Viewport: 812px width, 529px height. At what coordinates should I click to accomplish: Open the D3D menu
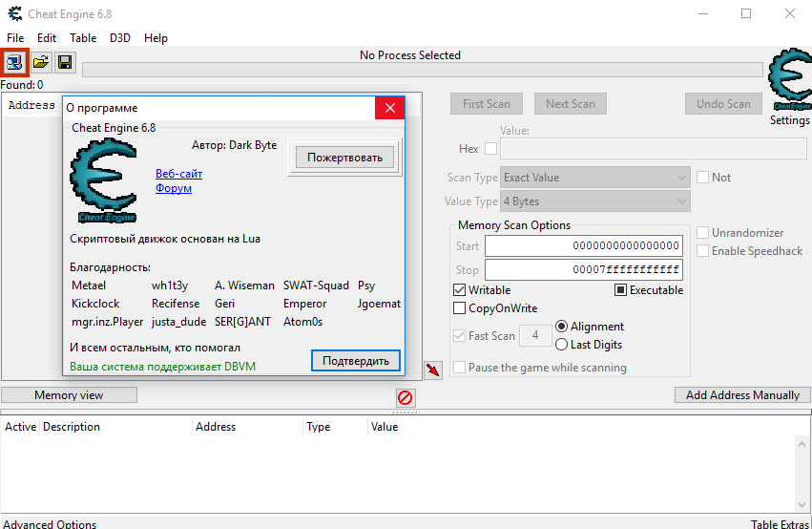(120, 38)
